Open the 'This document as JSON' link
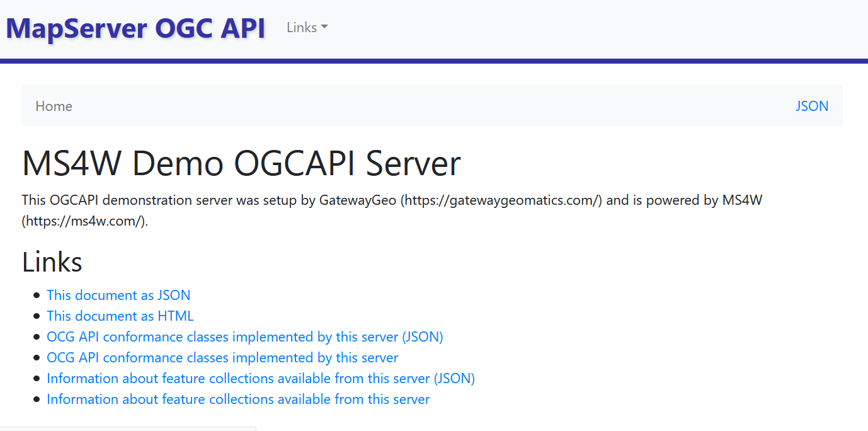 click(118, 295)
